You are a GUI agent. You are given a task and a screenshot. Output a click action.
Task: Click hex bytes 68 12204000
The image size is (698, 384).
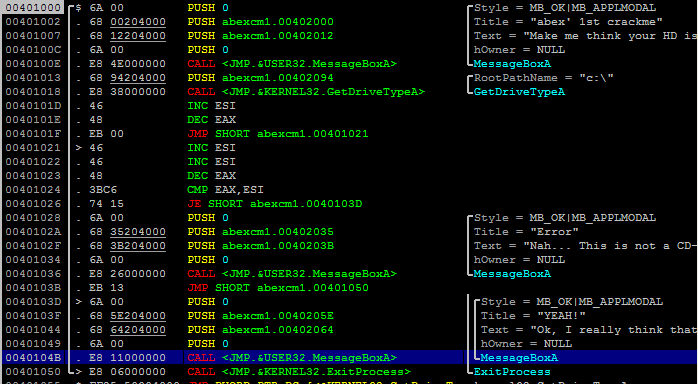127,36
